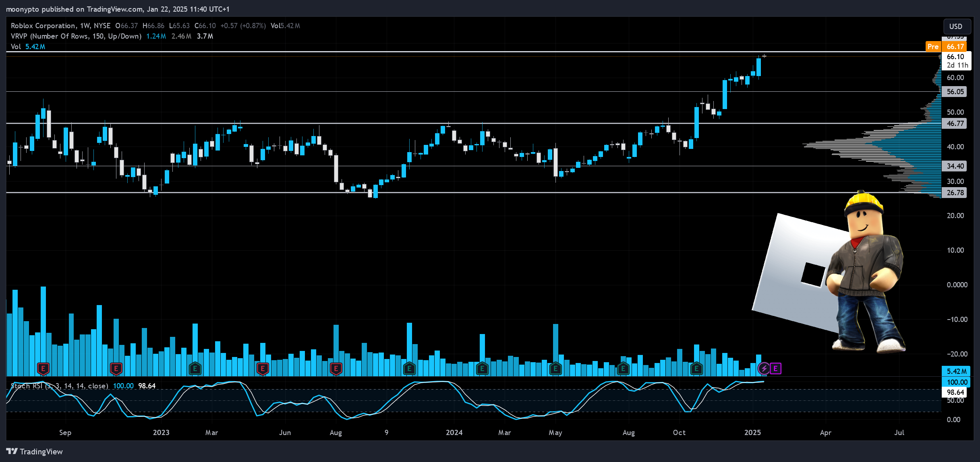Click the orange Pre market label
The image size is (980, 462).
click(x=933, y=47)
